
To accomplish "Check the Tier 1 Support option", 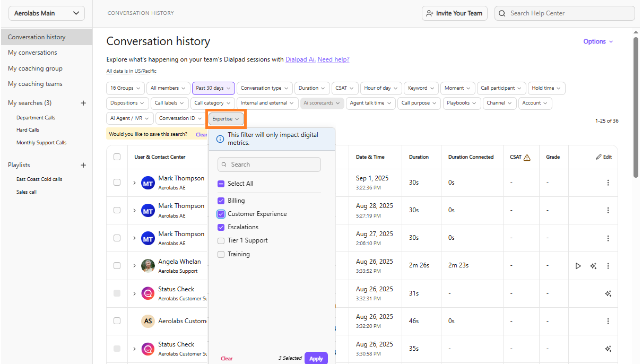I will pos(221,240).
